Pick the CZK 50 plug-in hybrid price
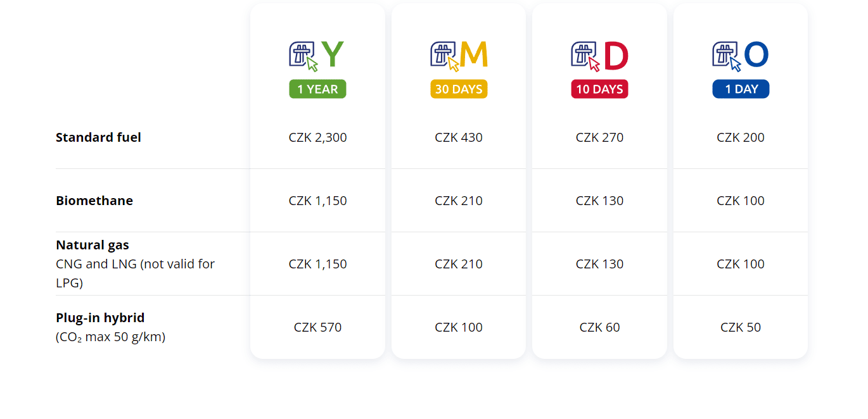 pyautogui.click(x=741, y=327)
